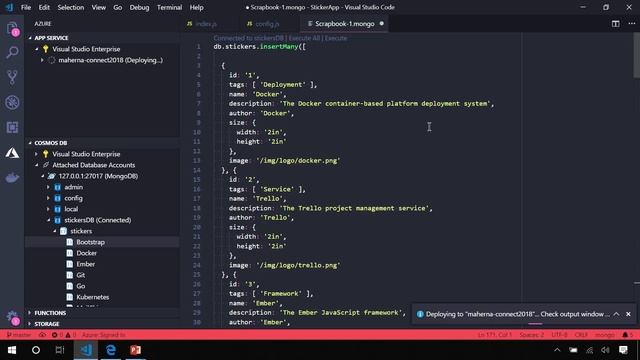The width and height of the screenshot is (640, 360).
Task: Open the Source Control view icon
Action: [x=12, y=77]
